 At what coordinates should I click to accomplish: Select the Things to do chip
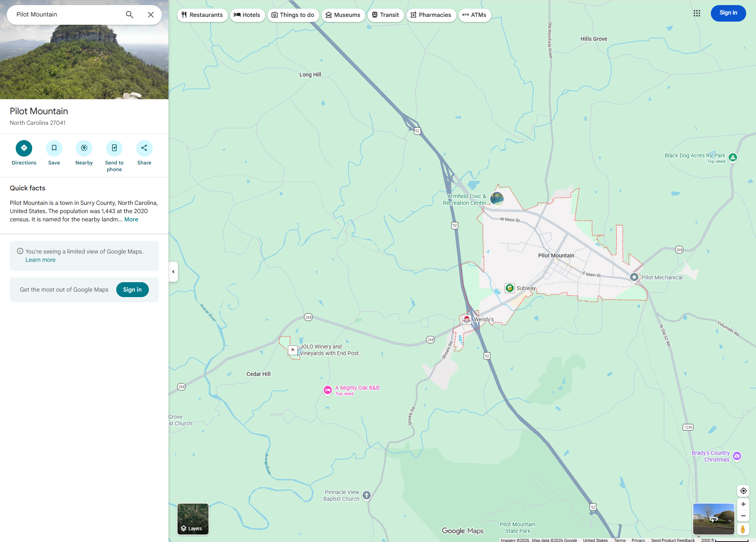coord(293,15)
